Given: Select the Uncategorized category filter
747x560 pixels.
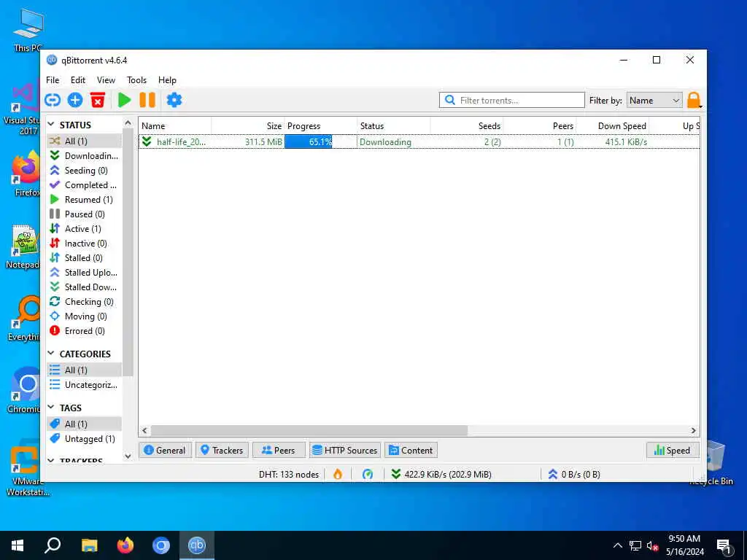Looking at the screenshot, I should [x=85, y=385].
